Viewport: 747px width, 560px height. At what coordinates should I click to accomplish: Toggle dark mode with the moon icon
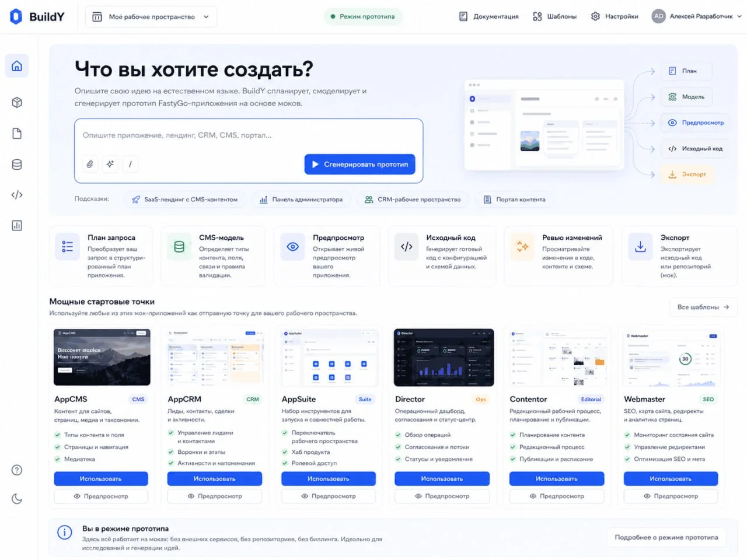(x=17, y=499)
